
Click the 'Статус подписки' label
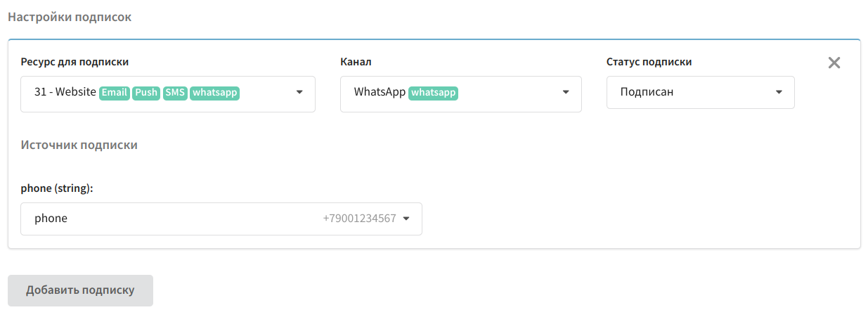pyautogui.click(x=649, y=62)
